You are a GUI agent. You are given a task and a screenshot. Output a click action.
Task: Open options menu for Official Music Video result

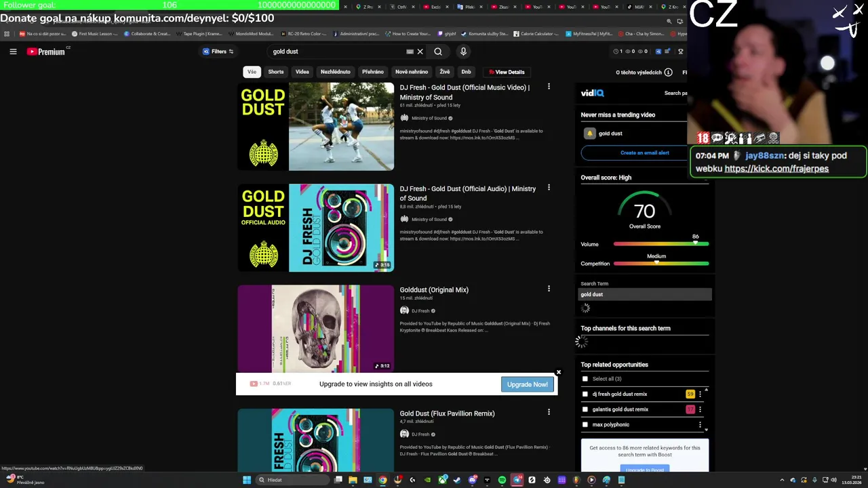pyautogui.click(x=549, y=87)
